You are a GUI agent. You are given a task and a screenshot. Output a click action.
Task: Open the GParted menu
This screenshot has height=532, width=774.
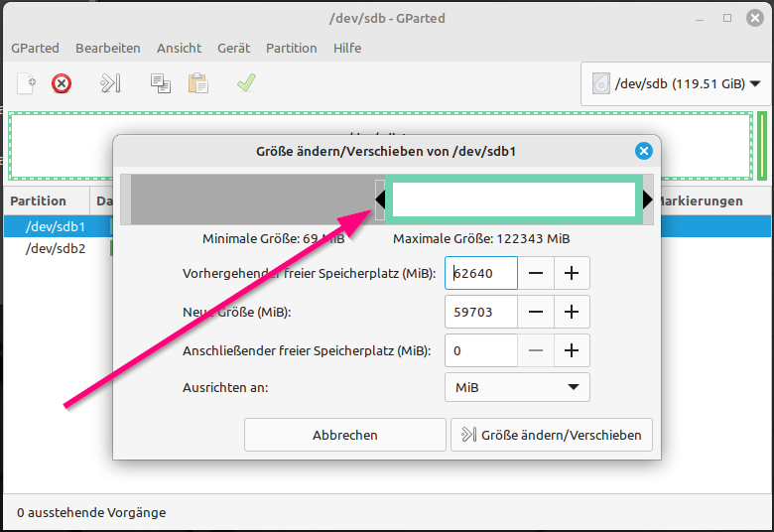coord(35,48)
